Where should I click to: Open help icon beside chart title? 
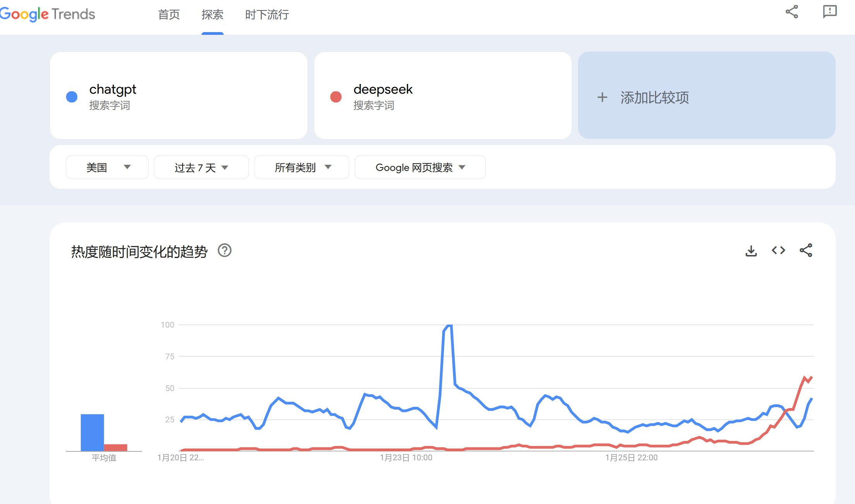224,250
